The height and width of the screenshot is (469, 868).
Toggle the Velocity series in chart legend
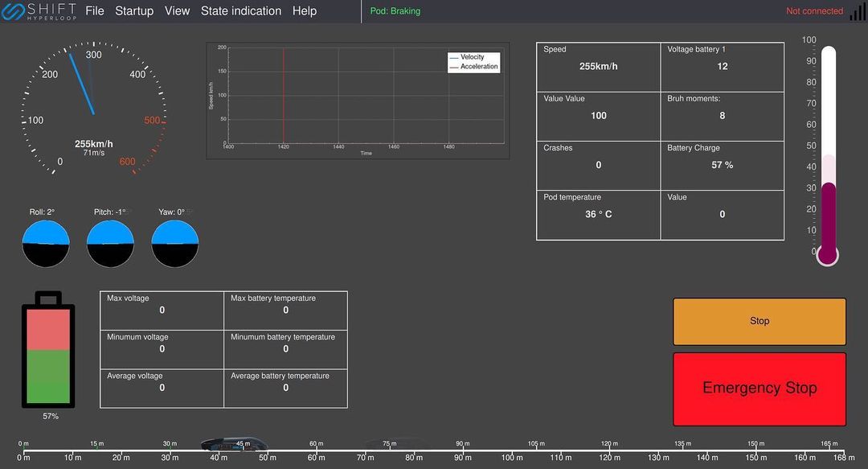point(473,57)
